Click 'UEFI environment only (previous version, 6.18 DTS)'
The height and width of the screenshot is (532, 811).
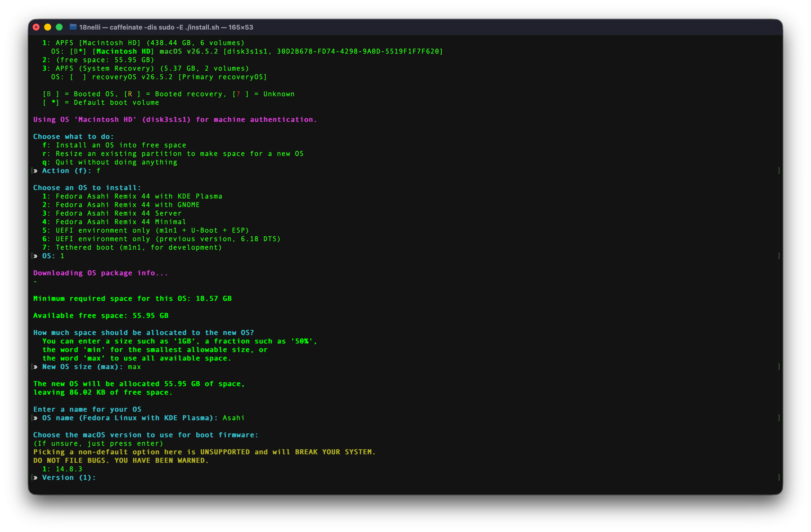pos(168,239)
